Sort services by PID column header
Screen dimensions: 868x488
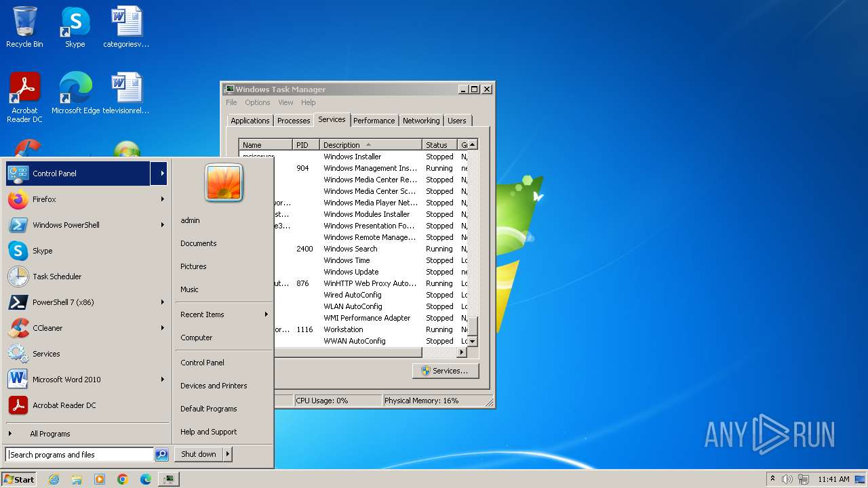(306, 145)
